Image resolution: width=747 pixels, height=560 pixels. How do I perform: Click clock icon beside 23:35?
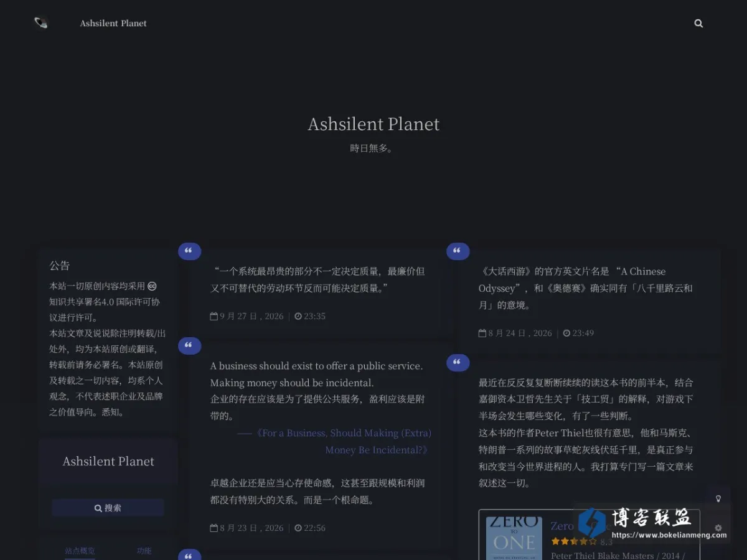coord(298,316)
